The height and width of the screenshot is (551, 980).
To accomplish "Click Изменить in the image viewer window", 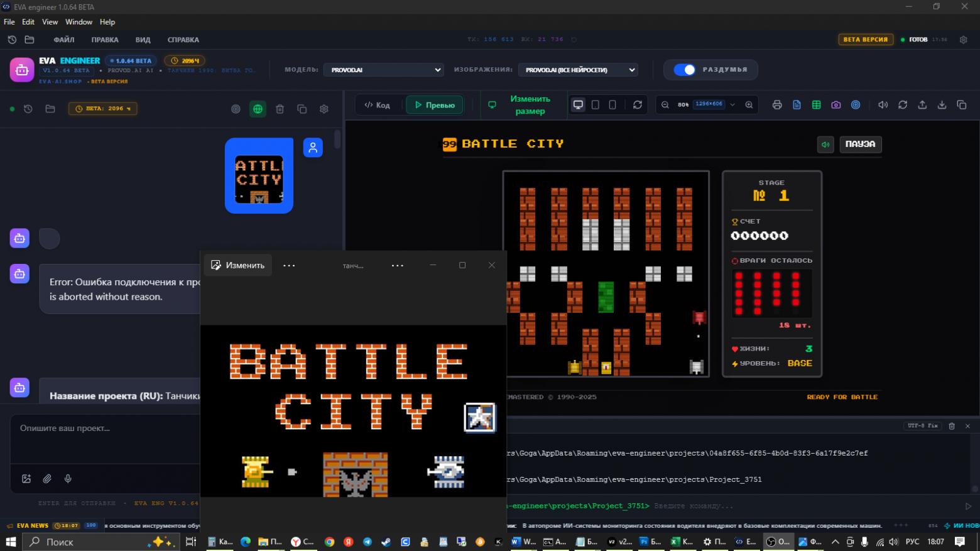I will (238, 265).
